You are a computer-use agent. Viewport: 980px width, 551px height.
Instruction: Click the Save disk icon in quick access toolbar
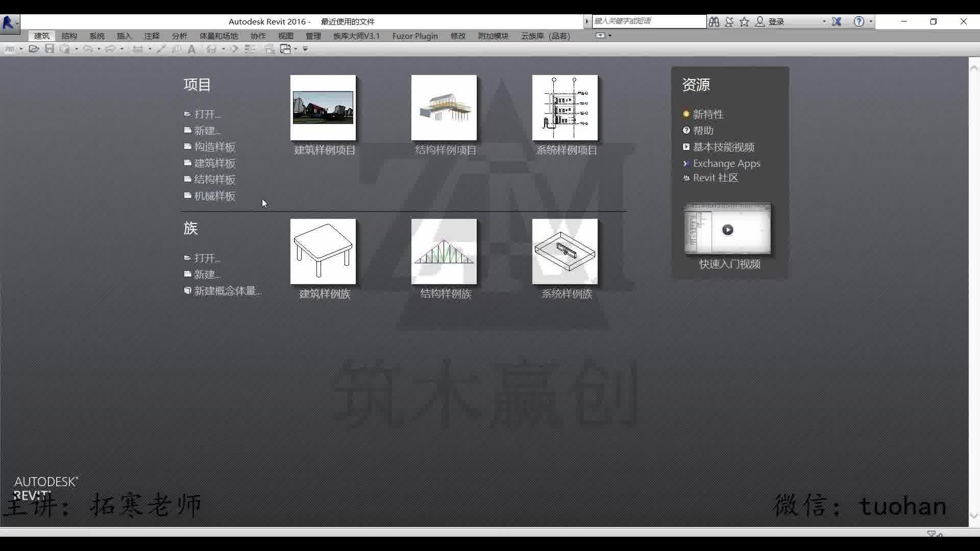click(49, 49)
